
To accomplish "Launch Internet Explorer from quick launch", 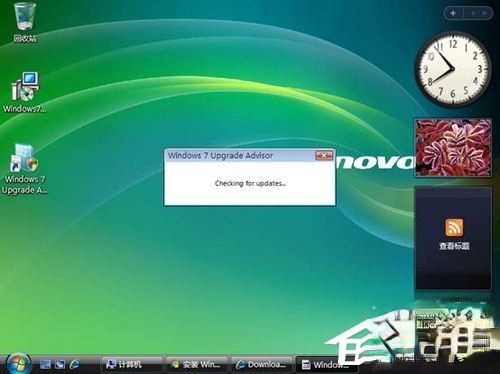I will pos(75,364).
